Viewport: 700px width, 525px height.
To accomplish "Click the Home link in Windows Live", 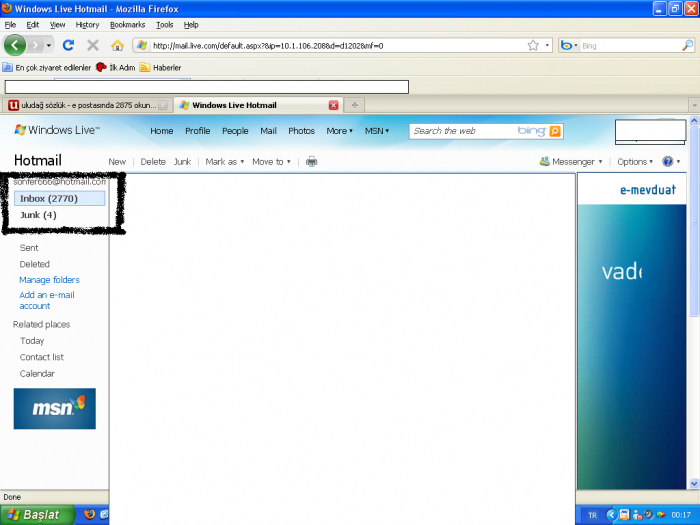I will pos(162,131).
